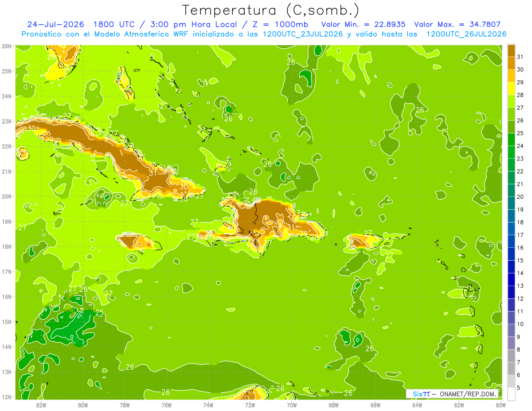The image size is (532, 411).
Task: Click the 82W longitude axis label
Action: click(x=41, y=405)
